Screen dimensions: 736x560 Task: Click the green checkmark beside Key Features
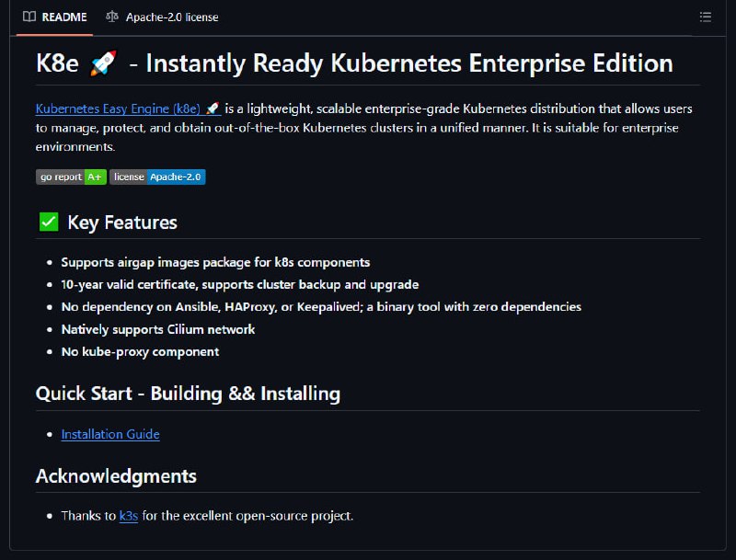[x=49, y=222]
